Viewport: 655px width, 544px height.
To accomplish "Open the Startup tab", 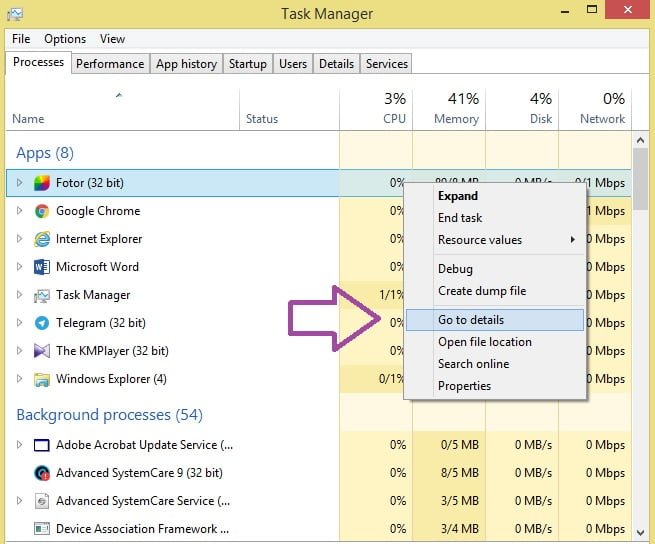I will point(247,63).
